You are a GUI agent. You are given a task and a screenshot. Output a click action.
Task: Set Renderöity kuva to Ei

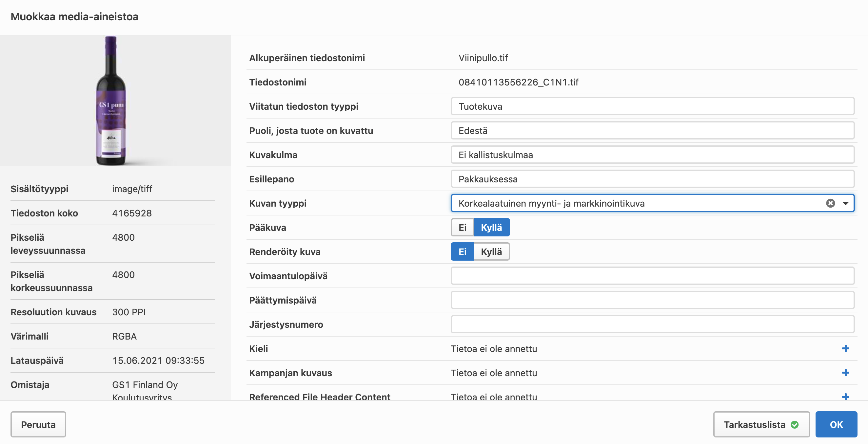click(462, 252)
